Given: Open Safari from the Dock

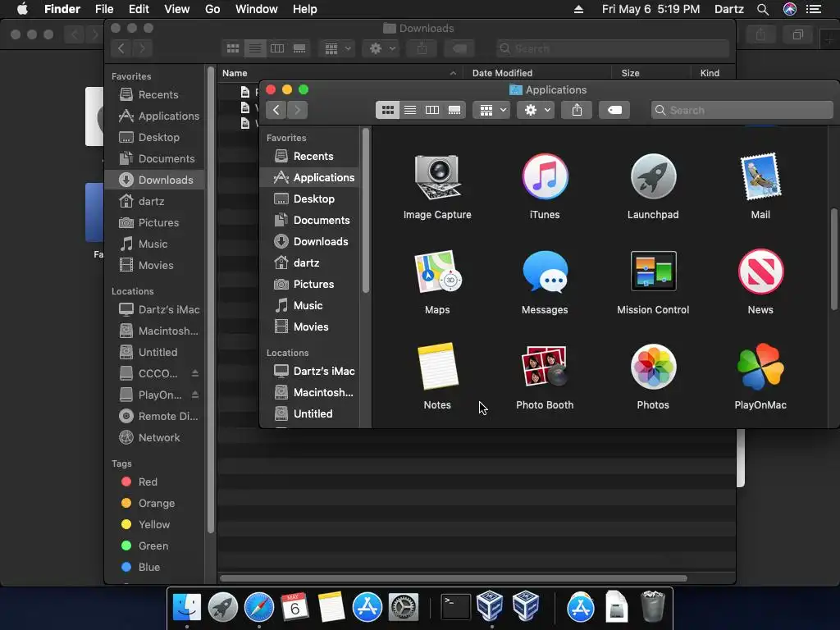Looking at the screenshot, I should tap(258, 607).
